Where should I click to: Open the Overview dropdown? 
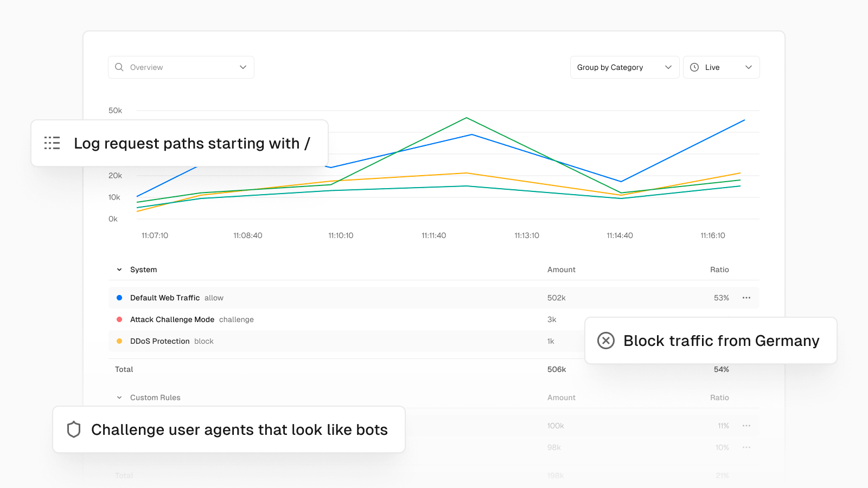click(x=181, y=67)
